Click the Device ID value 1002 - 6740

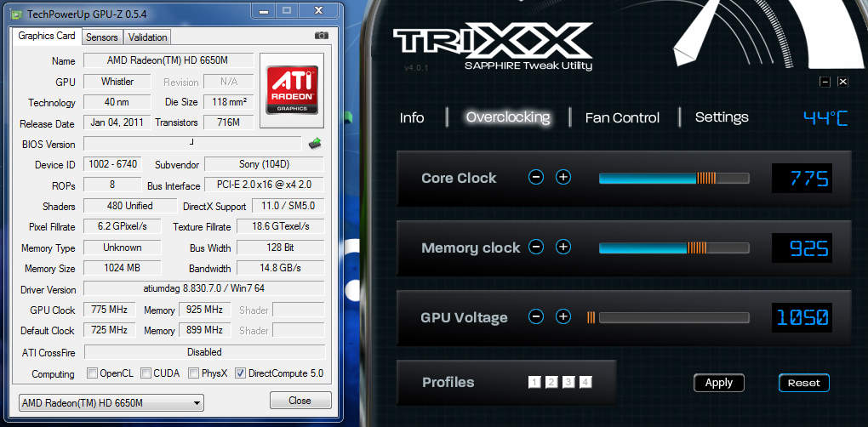pyautogui.click(x=112, y=164)
